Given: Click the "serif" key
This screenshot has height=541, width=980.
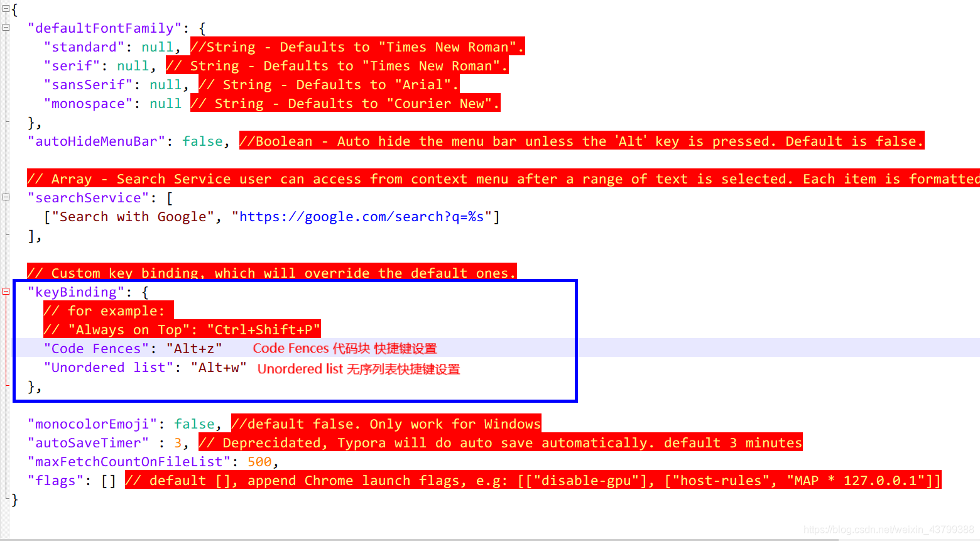Looking at the screenshot, I should pyautogui.click(x=72, y=66).
